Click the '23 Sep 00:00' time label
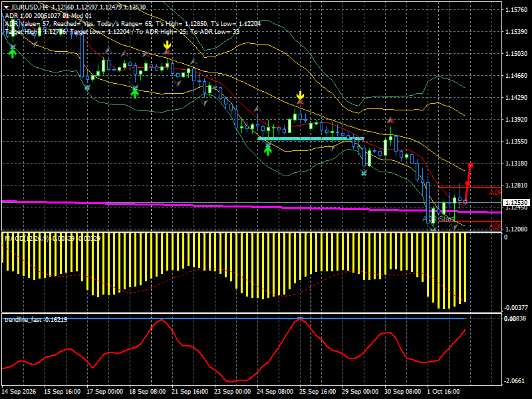Screen dimensions: 532x399 232,392
